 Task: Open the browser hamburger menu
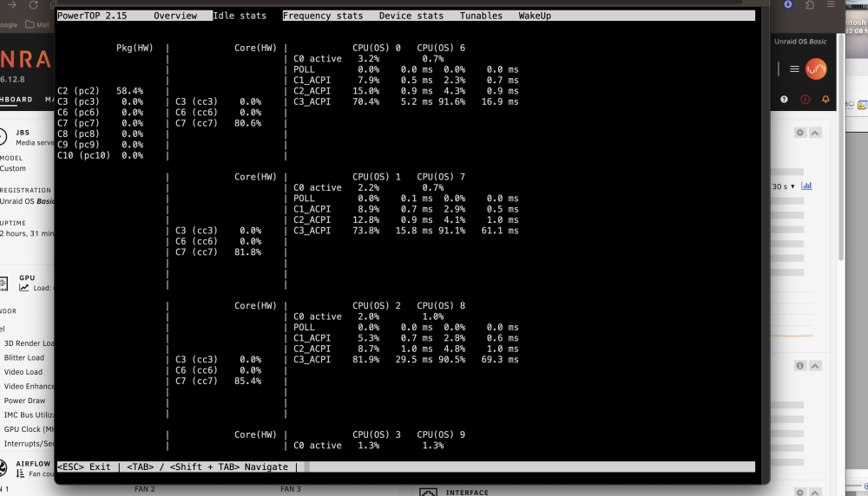point(831,4)
